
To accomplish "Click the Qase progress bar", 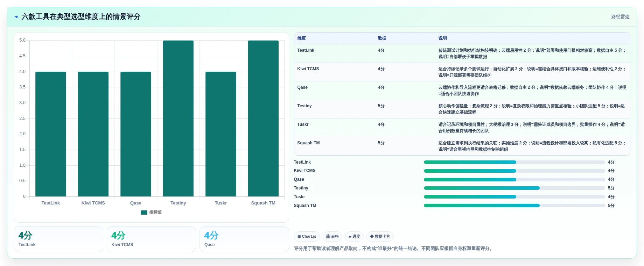I will tap(514, 180).
